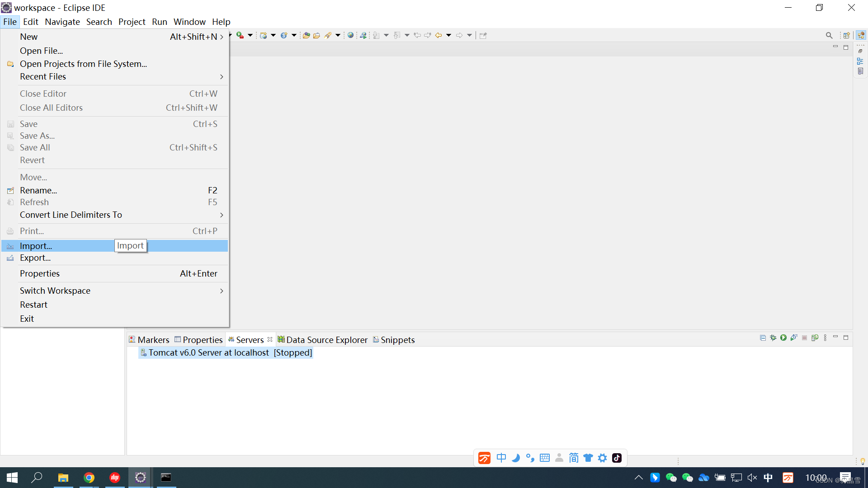Start the server in debug mode
This screenshot has width=868, height=488.
(773, 338)
